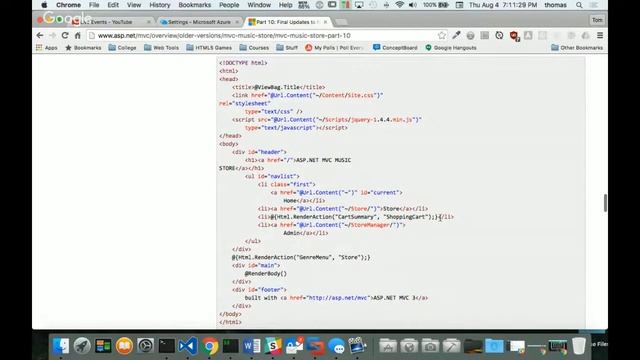Open the clock-shaped extension icon
Viewport: 640px width, 360px height.
click(499, 36)
